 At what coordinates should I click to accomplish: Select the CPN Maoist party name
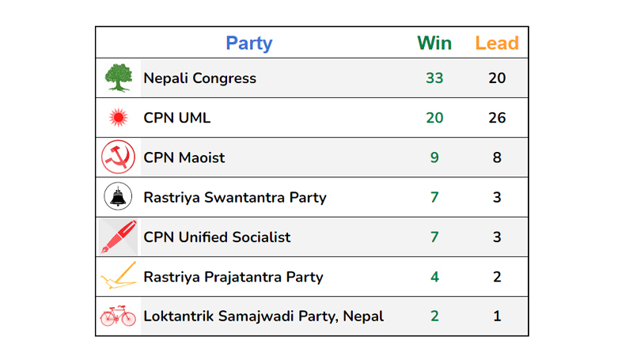184,157
